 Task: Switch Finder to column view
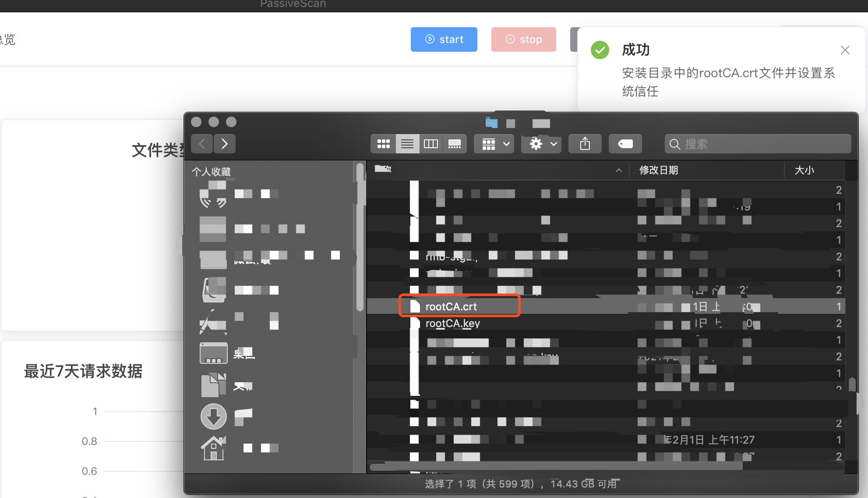(x=431, y=144)
